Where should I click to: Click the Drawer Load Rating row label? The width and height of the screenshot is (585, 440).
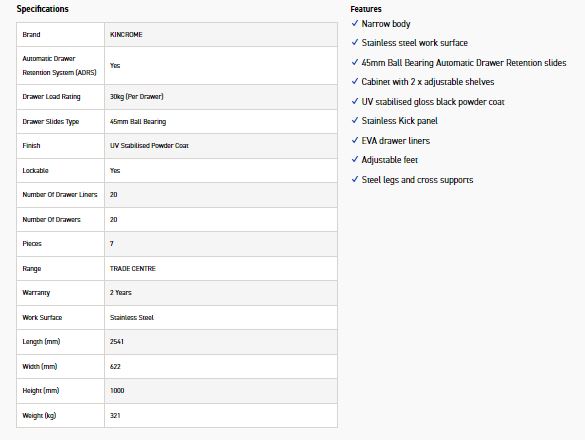point(51,97)
